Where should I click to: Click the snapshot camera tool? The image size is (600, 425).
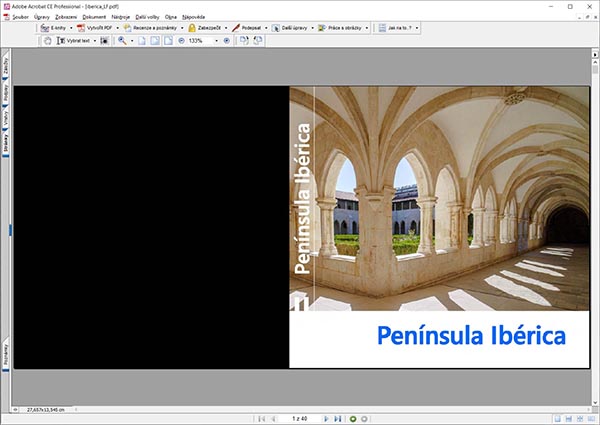tap(103, 41)
